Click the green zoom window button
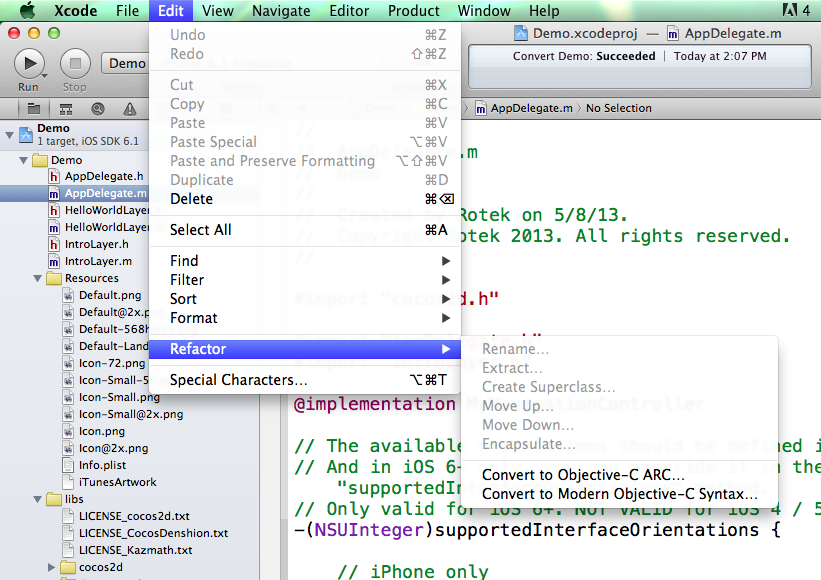821x580 pixels. pyautogui.click(x=54, y=34)
